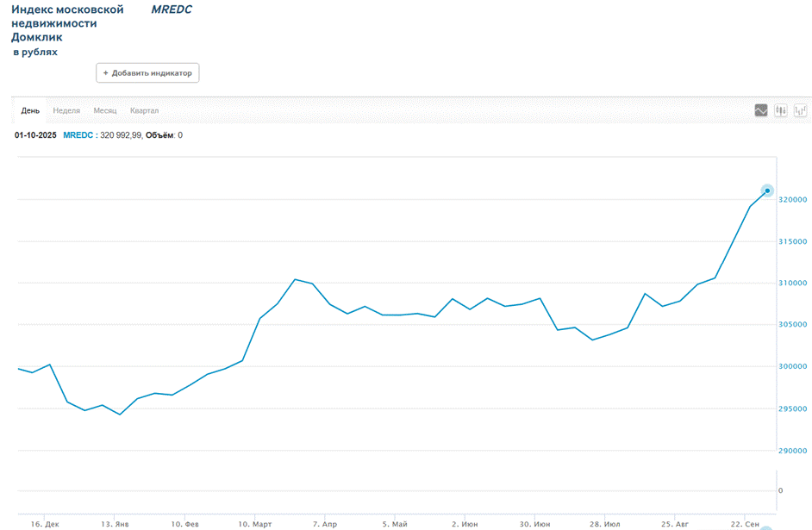This screenshot has width=812, height=530.
Task: Choose the 'Квартал' interval tab
Action: 144,111
